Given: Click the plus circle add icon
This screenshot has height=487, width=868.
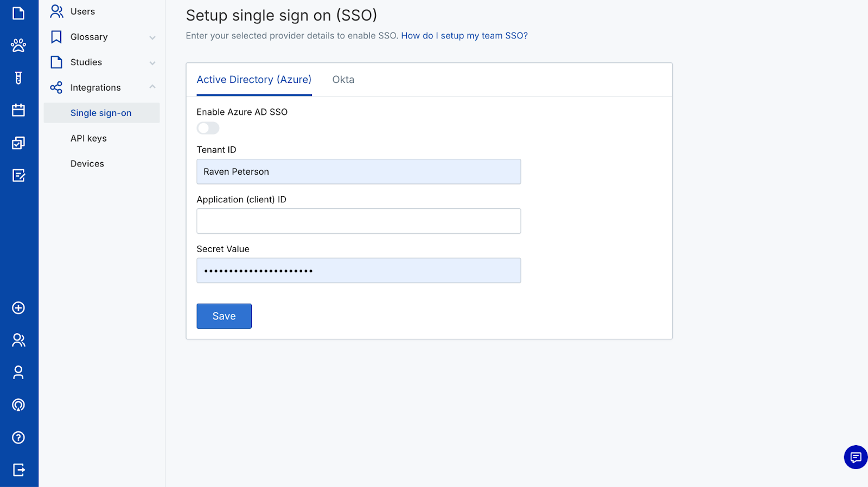Looking at the screenshot, I should [x=18, y=308].
